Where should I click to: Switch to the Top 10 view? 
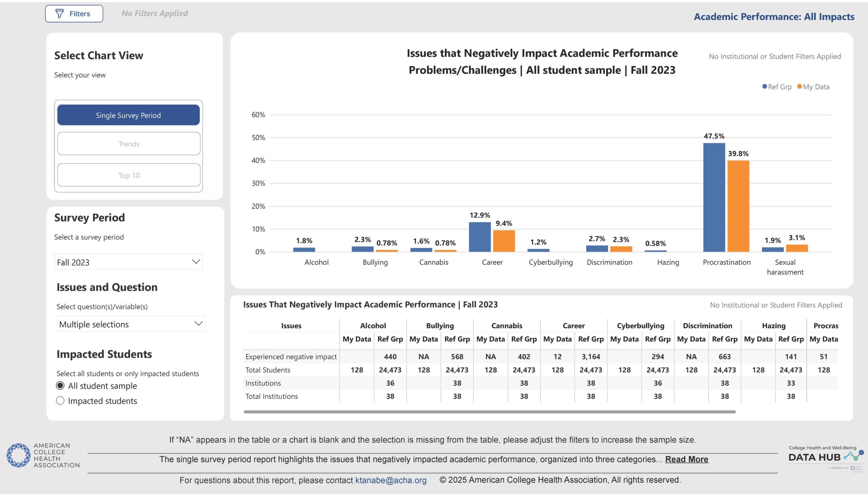pos(129,175)
